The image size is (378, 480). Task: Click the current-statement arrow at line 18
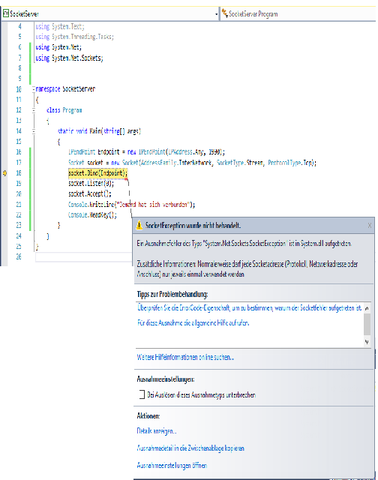click(5, 173)
